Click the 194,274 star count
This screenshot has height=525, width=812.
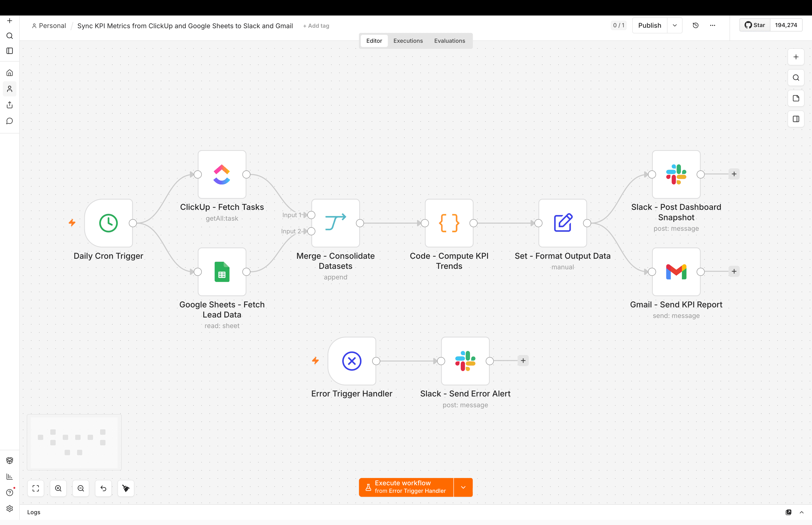(x=786, y=25)
